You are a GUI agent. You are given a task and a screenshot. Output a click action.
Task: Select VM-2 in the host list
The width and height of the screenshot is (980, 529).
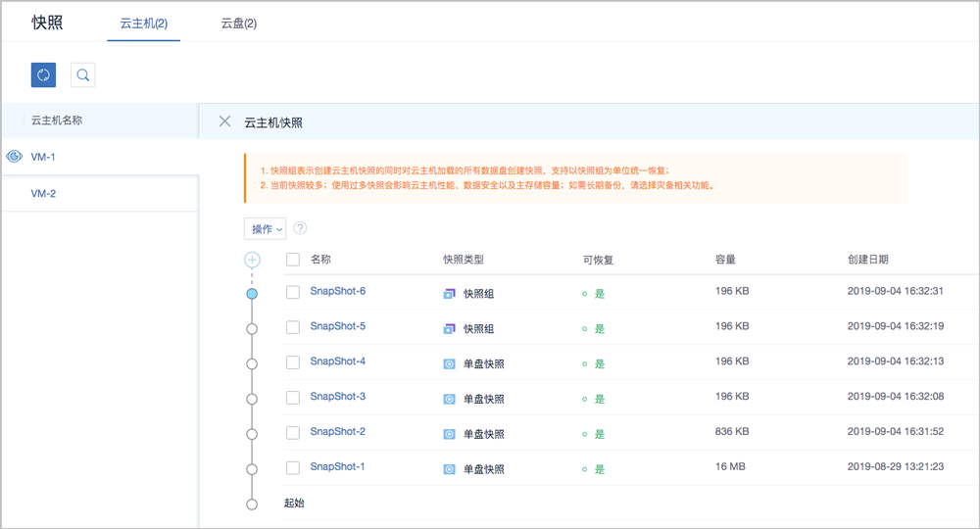[x=44, y=194]
